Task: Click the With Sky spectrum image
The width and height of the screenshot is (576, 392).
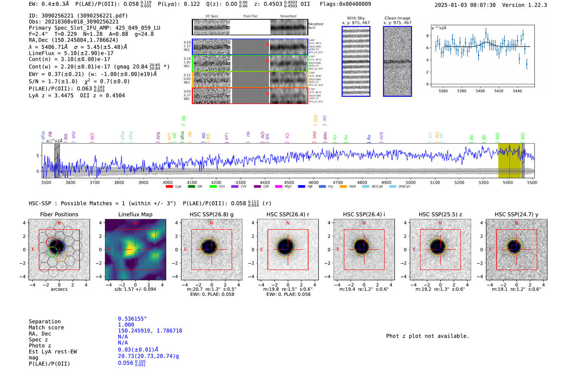Action: [356, 61]
